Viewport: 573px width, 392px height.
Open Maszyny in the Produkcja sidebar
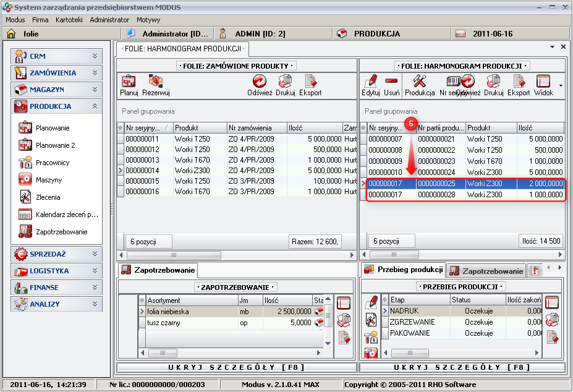[x=48, y=180]
